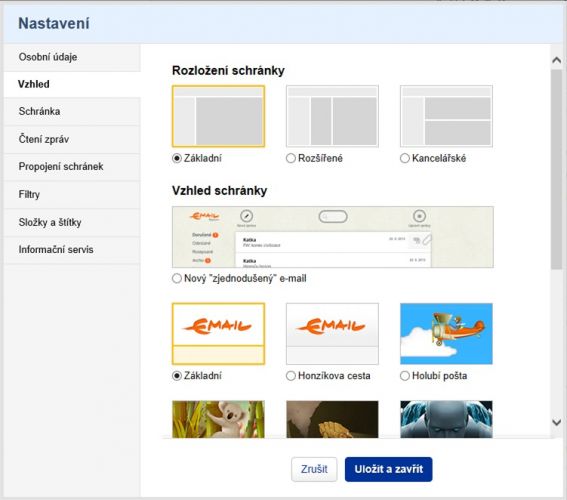Choose the koala theme picture

pyautogui.click(x=218, y=419)
